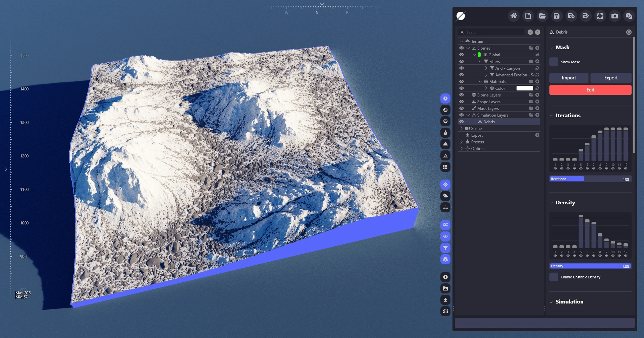
Task: Click the Import mask button
Action: [569, 78]
